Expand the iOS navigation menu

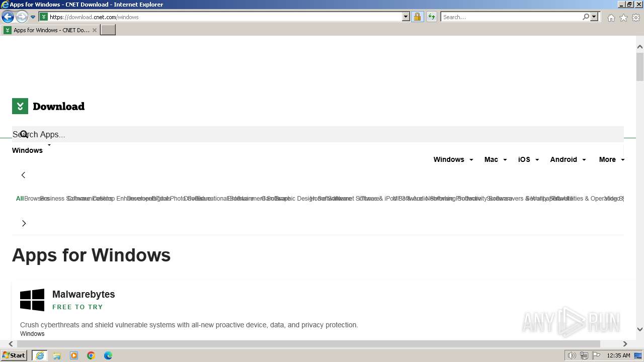529,159
